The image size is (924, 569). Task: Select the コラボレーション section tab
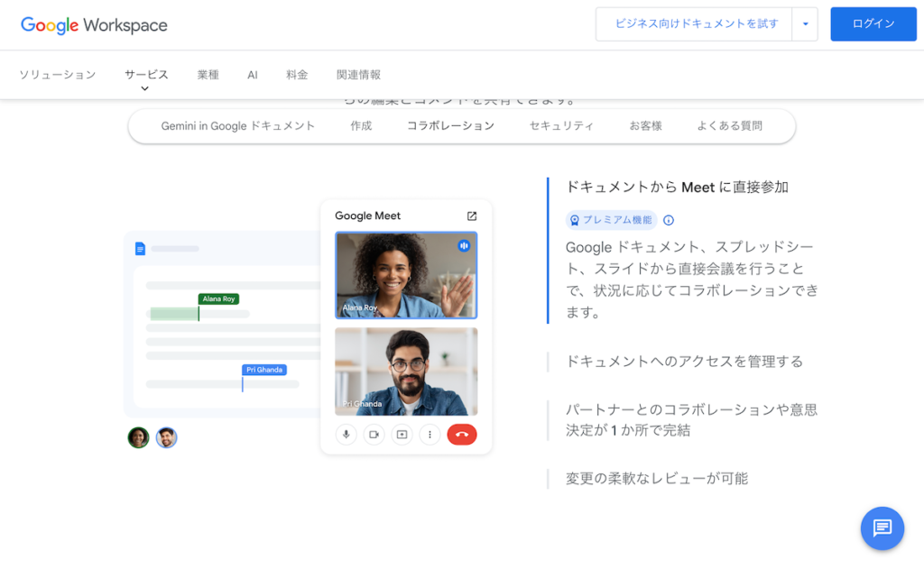pyautogui.click(x=451, y=126)
